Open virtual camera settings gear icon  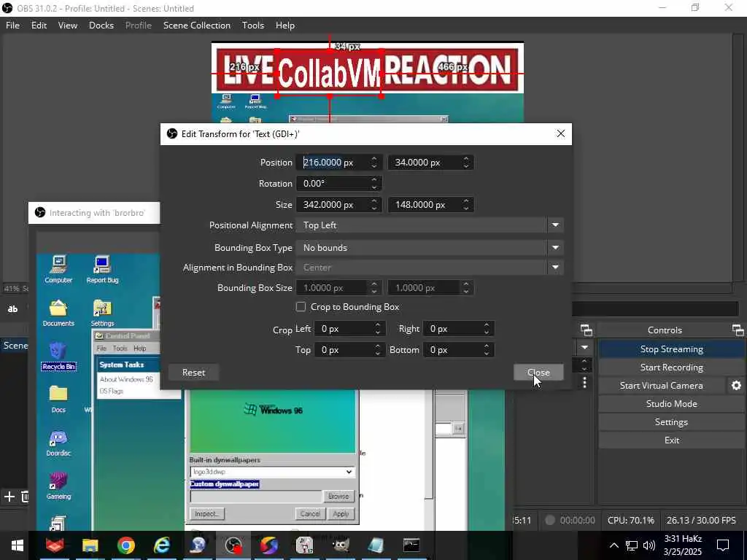[x=736, y=386]
